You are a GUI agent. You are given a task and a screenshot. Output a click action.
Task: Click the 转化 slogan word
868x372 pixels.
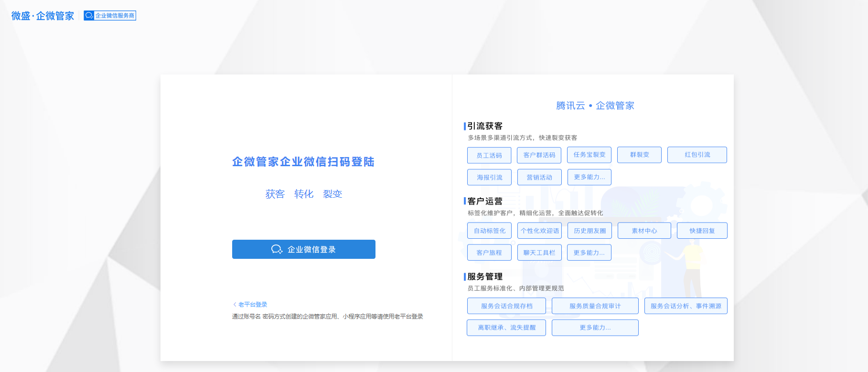click(x=304, y=194)
